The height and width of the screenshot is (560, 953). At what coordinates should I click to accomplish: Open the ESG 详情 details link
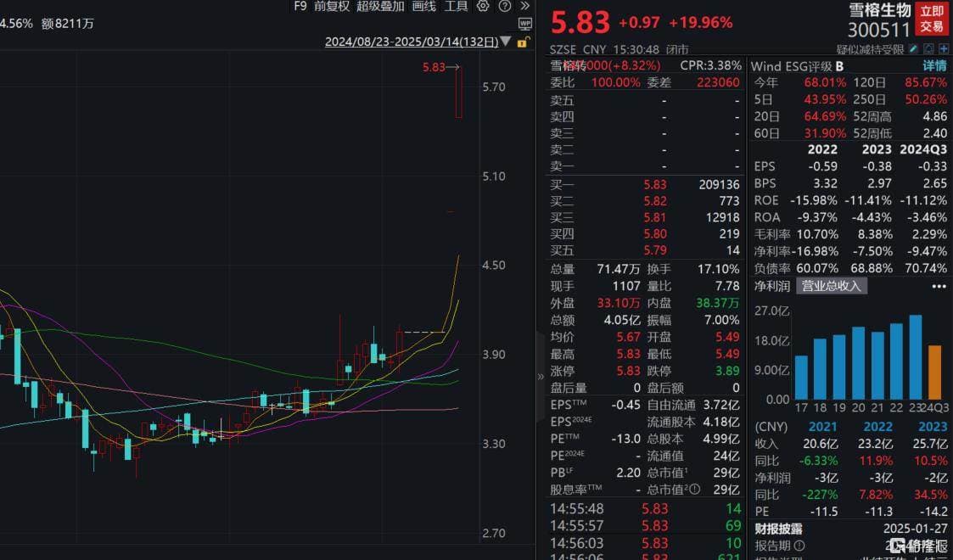pyautogui.click(x=935, y=65)
